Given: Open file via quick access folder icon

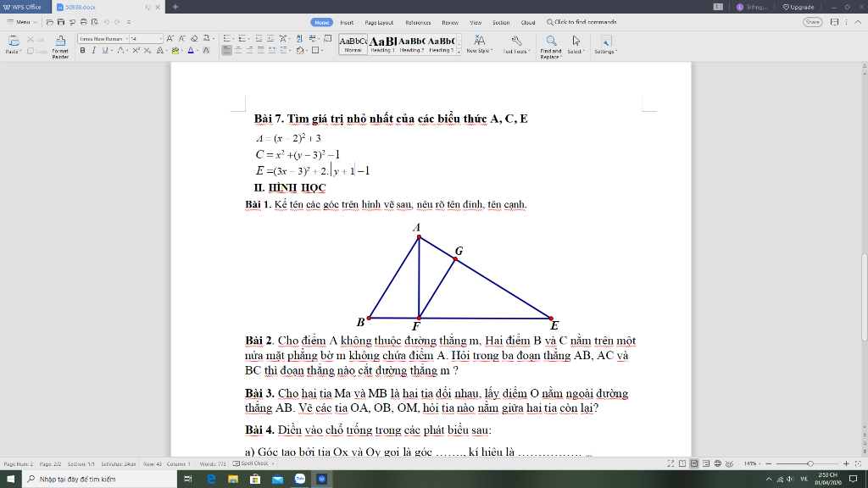Looking at the screenshot, I should tap(50, 22).
